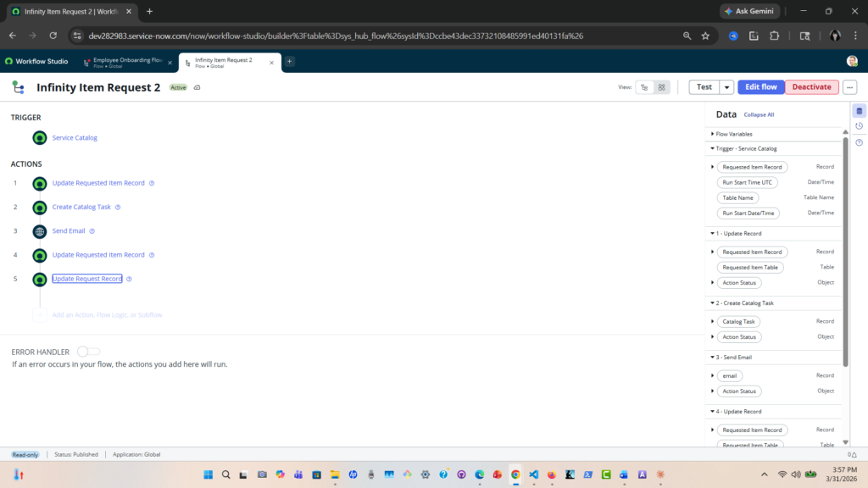Screen dimensions: 868x488
Task: Click the Service Catalog trigger icon
Action: [x=39, y=138]
